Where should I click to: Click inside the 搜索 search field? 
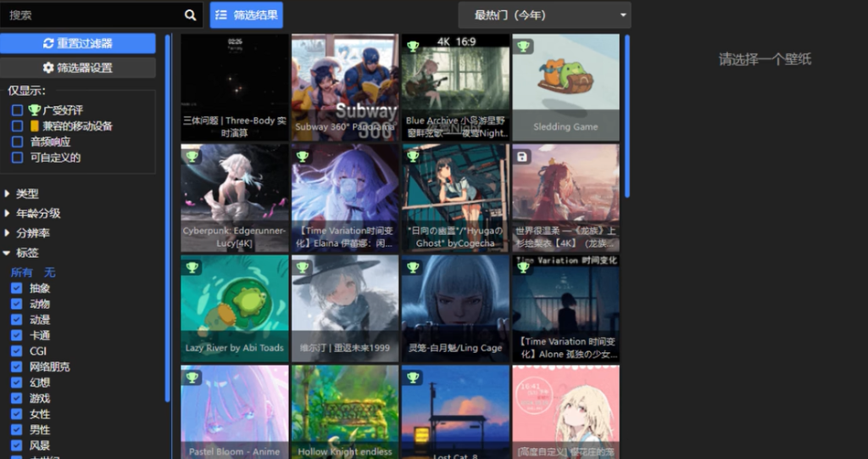(93, 15)
